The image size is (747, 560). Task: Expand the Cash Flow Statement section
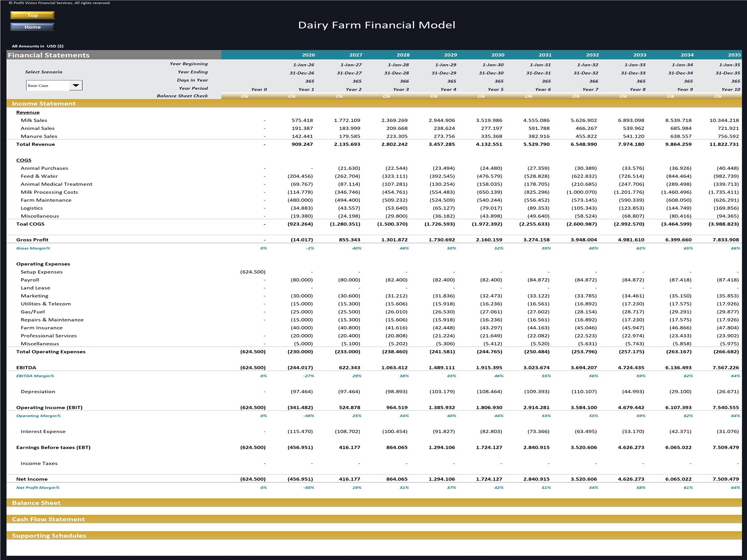(48, 519)
